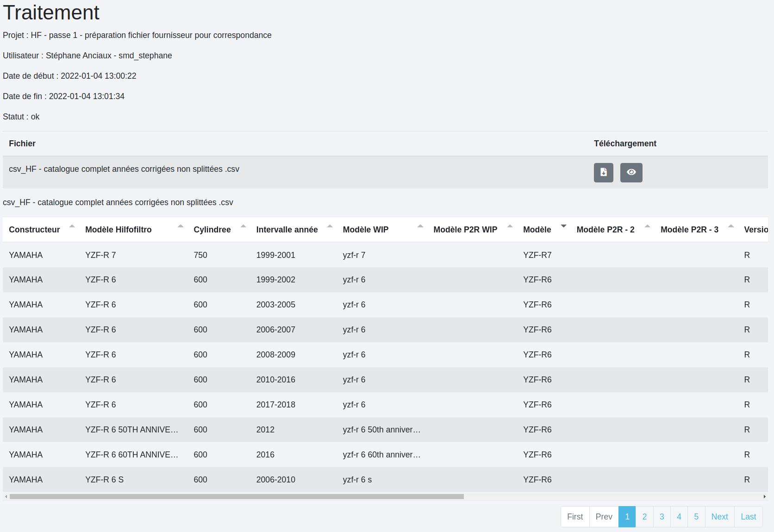This screenshot has width=774, height=532.
Task: Download the csv_HF catalogue file
Action: (x=603, y=173)
